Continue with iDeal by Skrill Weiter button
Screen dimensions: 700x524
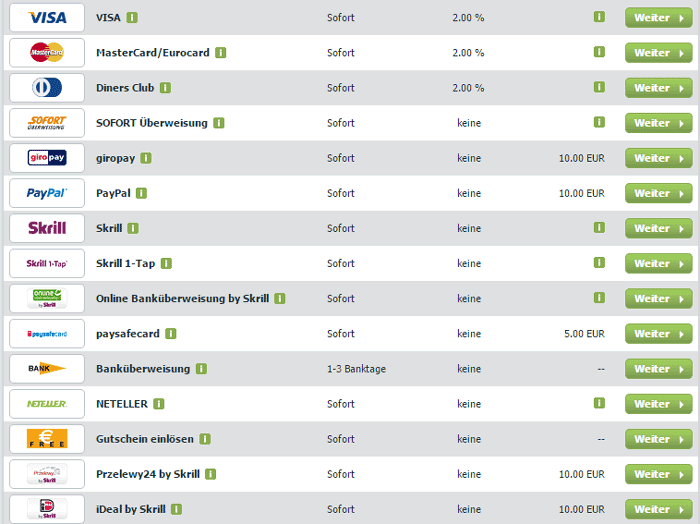pos(658,509)
